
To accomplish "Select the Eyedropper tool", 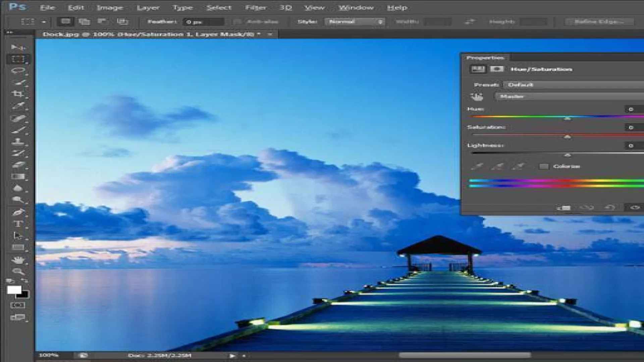I will 18,106.
